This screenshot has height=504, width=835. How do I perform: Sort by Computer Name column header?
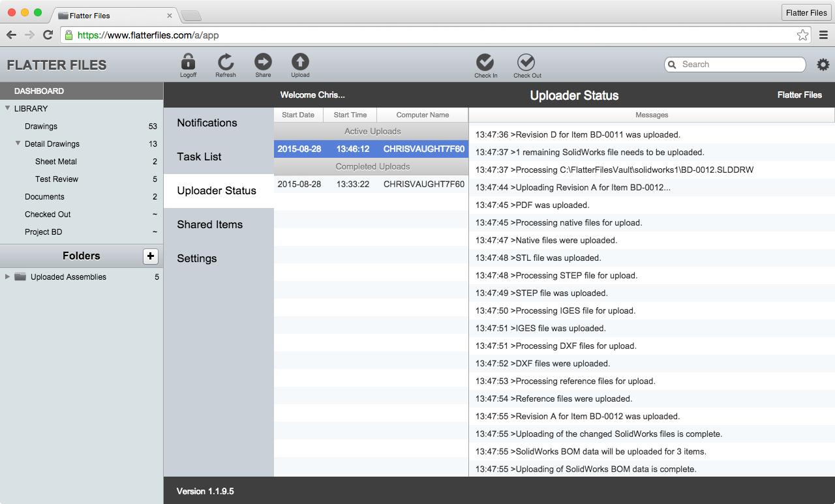tap(423, 115)
